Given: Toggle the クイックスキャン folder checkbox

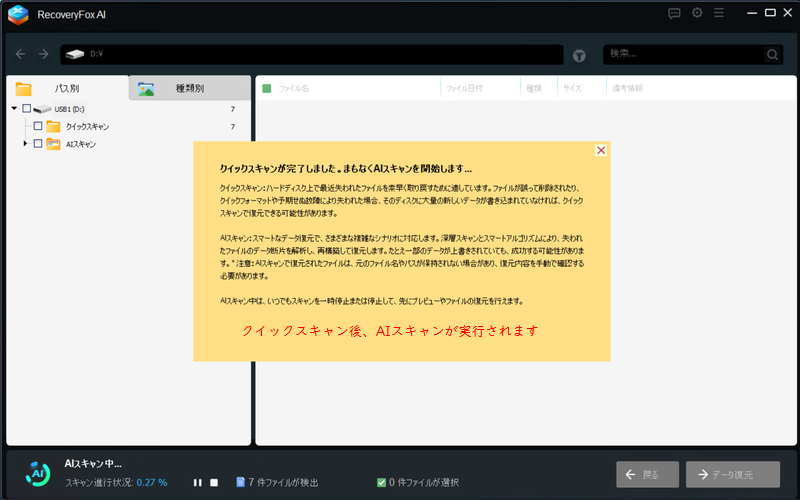Looking at the screenshot, I should pyautogui.click(x=38, y=127).
